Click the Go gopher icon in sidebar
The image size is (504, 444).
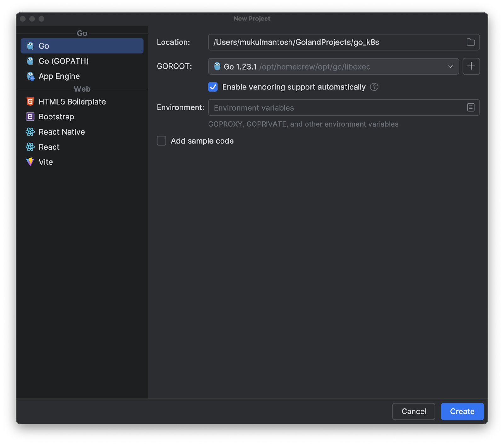tap(30, 46)
